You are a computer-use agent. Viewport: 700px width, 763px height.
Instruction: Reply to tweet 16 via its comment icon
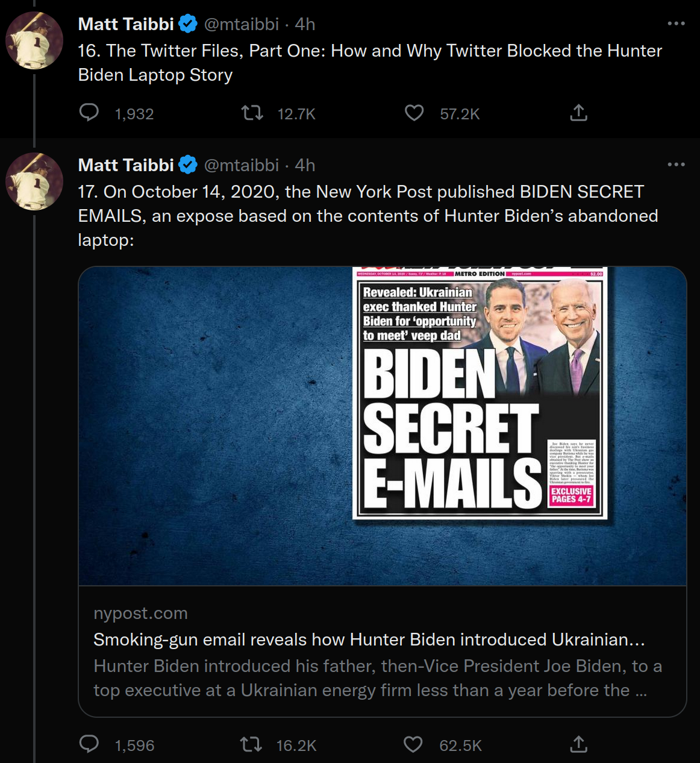pyautogui.click(x=89, y=113)
